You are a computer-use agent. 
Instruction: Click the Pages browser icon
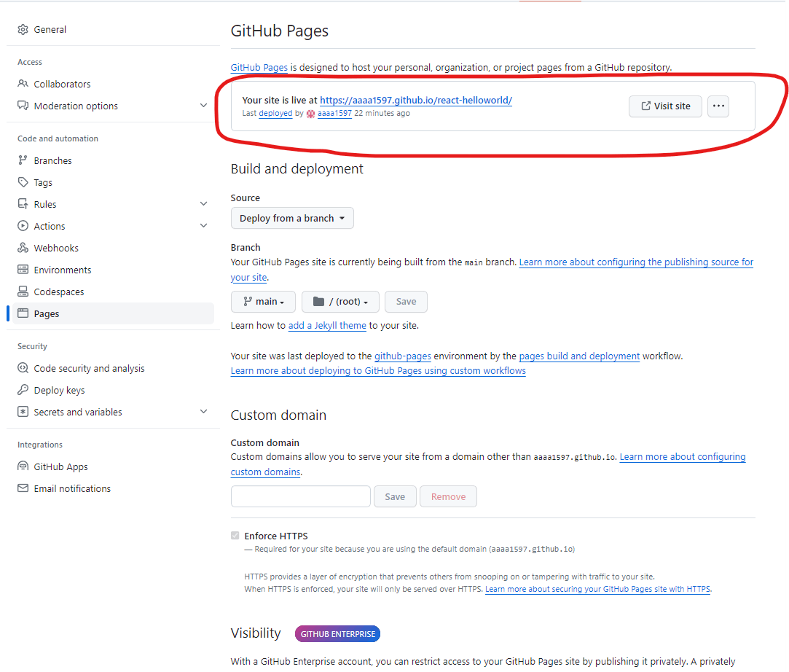(23, 313)
